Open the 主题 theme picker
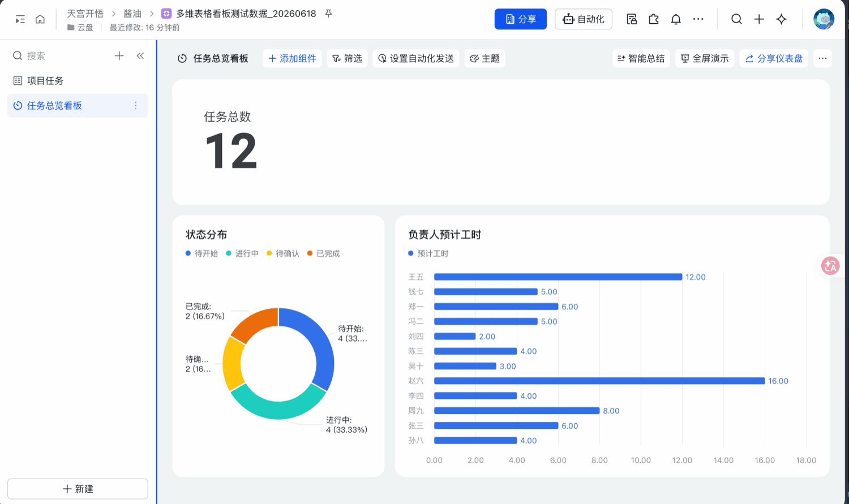This screenshot has width=849, height=504. click(x=485, y=58)
